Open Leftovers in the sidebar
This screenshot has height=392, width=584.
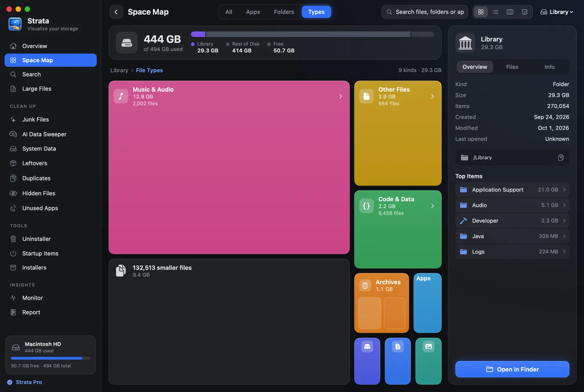point(50,163)
